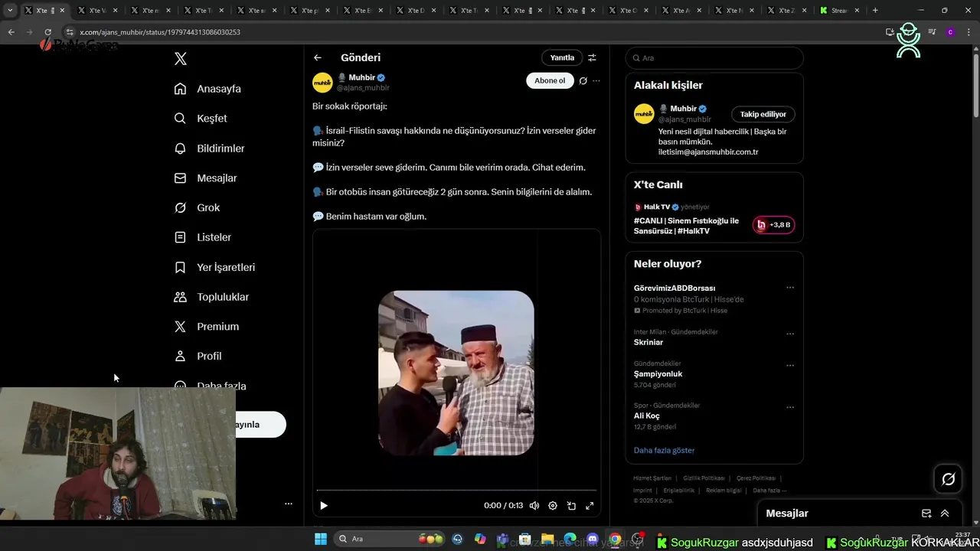The image size is (980, 551).
Task: Expand the Mesajlar drawer
Action: [x=945, y=514]
